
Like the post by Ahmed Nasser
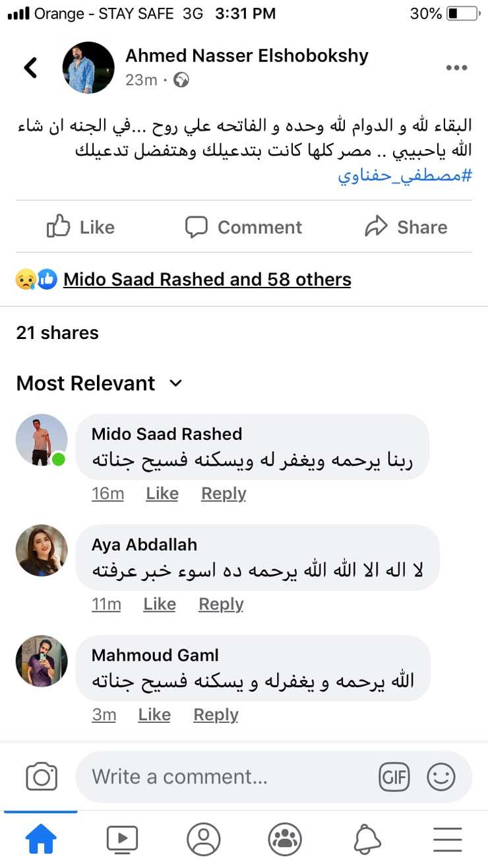(81, 228)
